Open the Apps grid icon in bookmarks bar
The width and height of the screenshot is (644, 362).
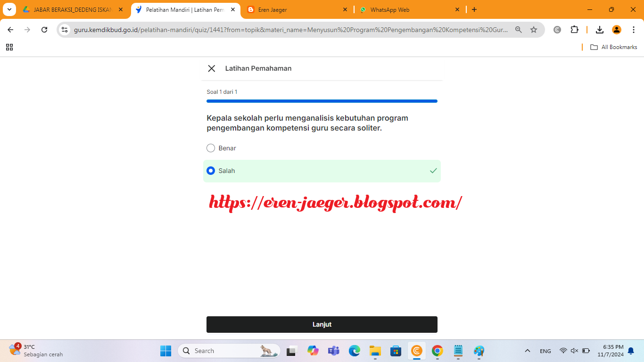[x=9, y=47]
